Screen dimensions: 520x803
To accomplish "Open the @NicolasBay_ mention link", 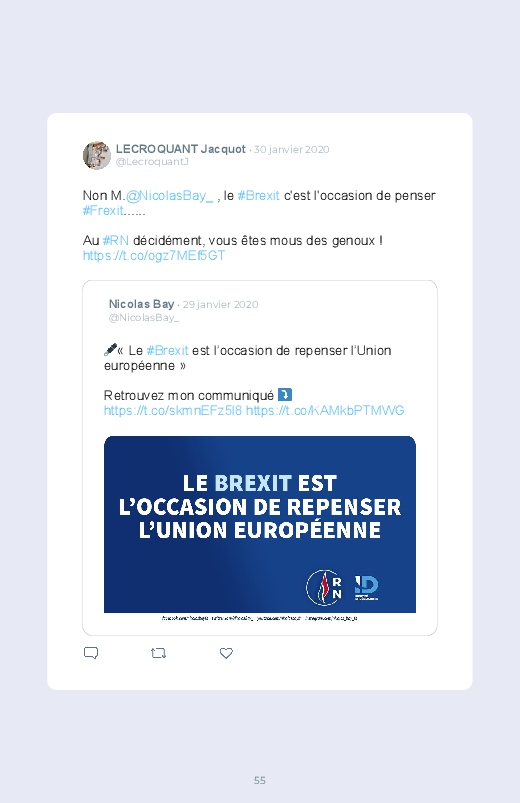I will point(169,196).
